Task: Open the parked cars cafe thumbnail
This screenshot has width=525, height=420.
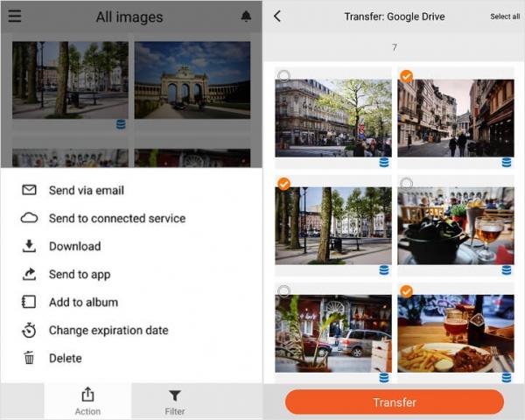Action: (x=333, y=333)
